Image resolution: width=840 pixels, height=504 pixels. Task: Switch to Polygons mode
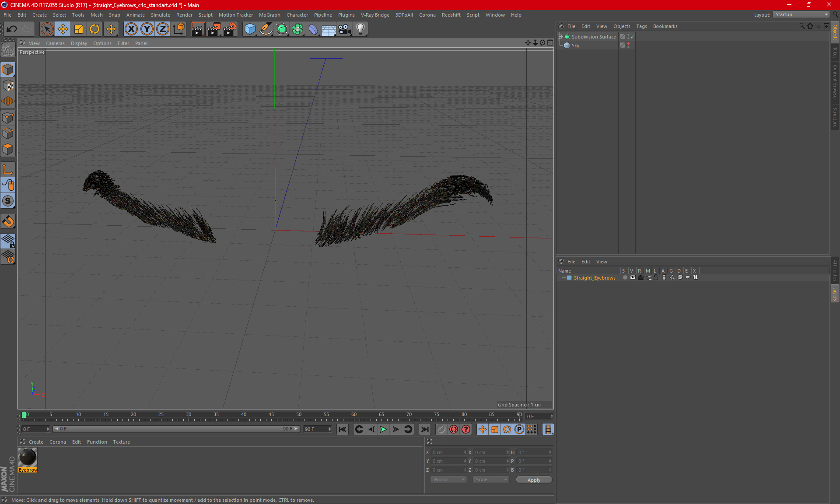click(x=8, y=149)
